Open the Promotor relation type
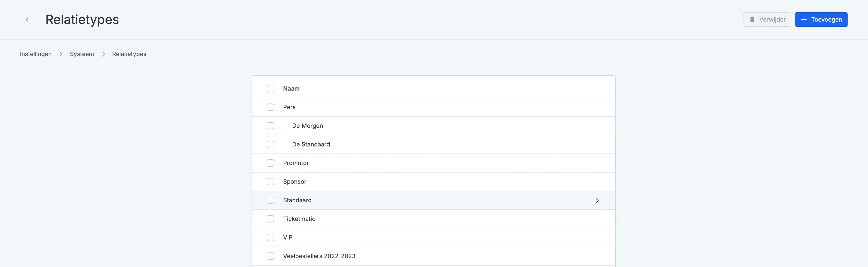Screen dimensions: 868x267 coord(296,163)
